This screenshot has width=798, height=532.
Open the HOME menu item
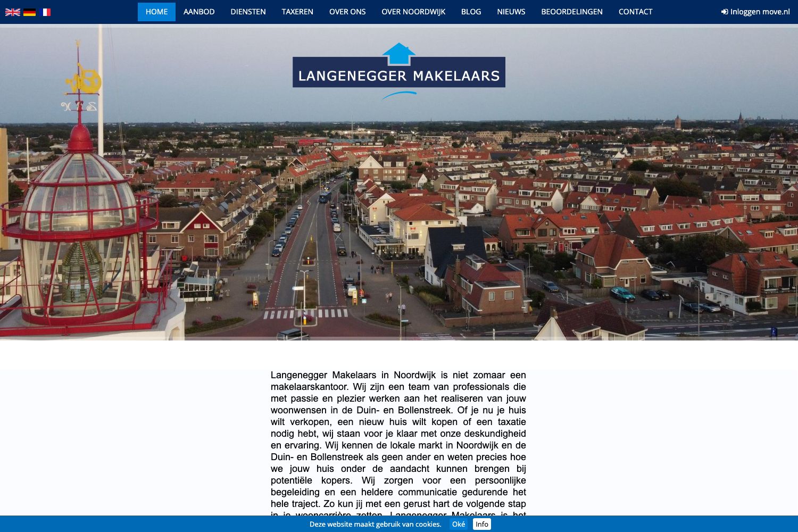pyautogui.click(x=156, y=12)
